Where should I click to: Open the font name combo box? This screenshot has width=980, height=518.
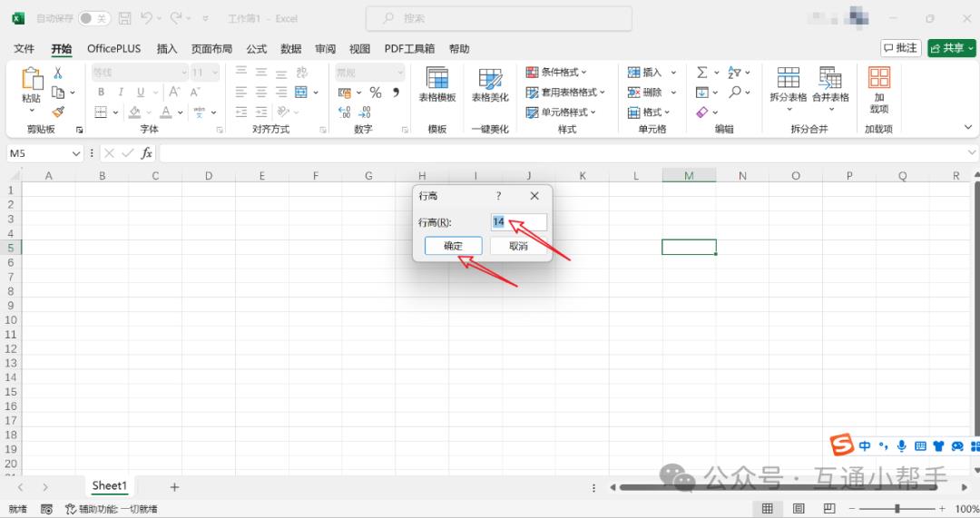point(140,73)
